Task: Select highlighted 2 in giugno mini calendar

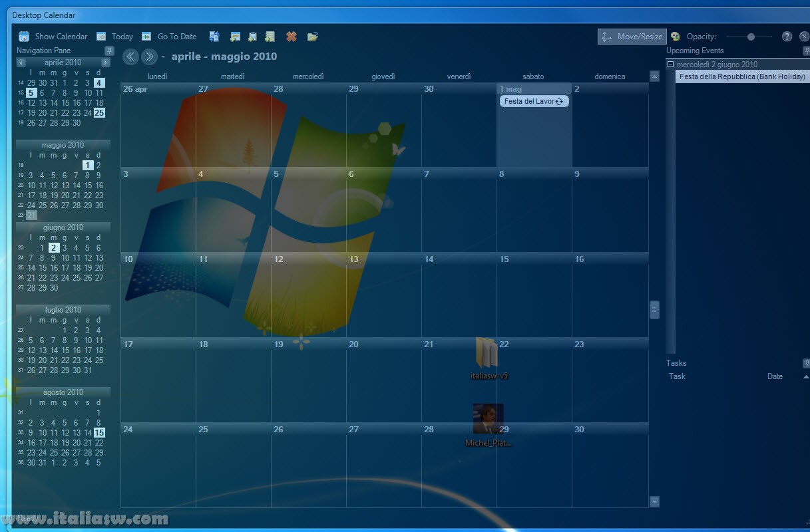Action: coord(54,247)
